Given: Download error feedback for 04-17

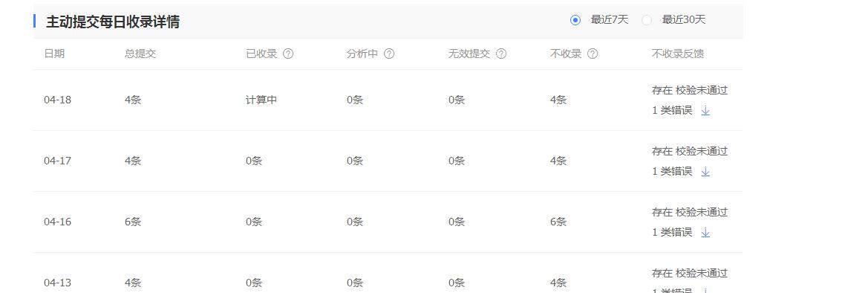Looking at the screenshot, I should (705, 172).
